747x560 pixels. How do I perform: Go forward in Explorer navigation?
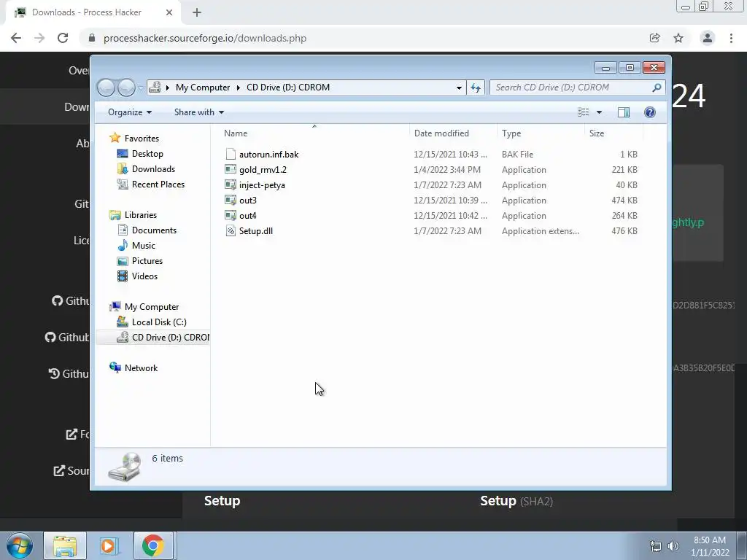[x=126, y=87]
